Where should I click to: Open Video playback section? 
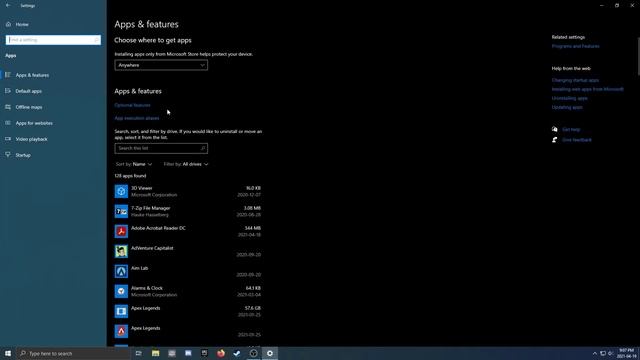click(x=31, y=139)
